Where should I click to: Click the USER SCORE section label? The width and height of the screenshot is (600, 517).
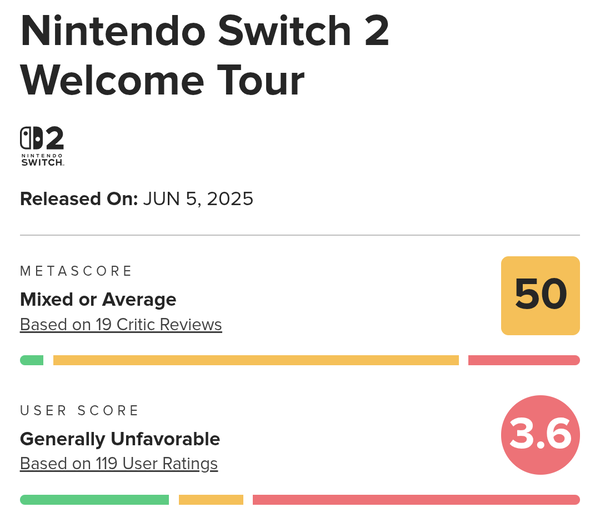(x=80, y=410)
